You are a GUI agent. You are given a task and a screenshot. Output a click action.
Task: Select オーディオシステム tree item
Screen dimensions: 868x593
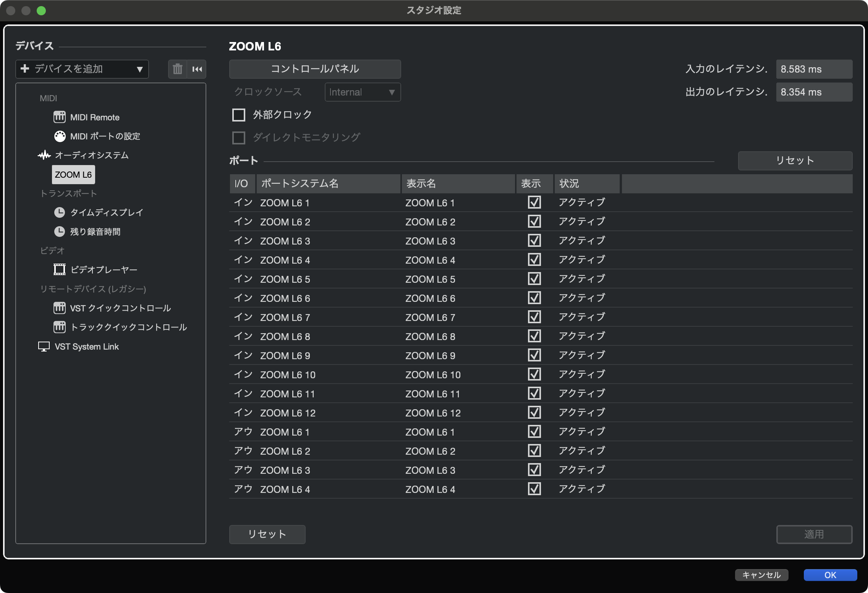tap(92, 155)
